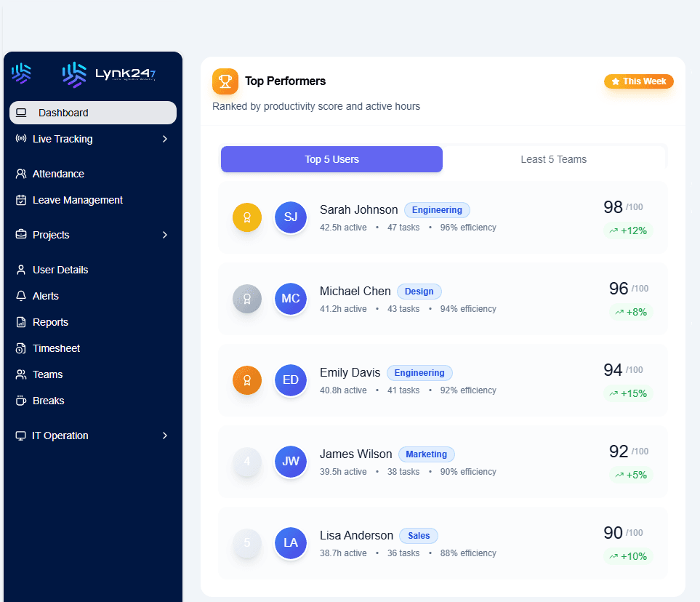This screenshot has width=700, height=602.
Task: Switch to the Least 5 Teams tab
Action: [553, 159]
